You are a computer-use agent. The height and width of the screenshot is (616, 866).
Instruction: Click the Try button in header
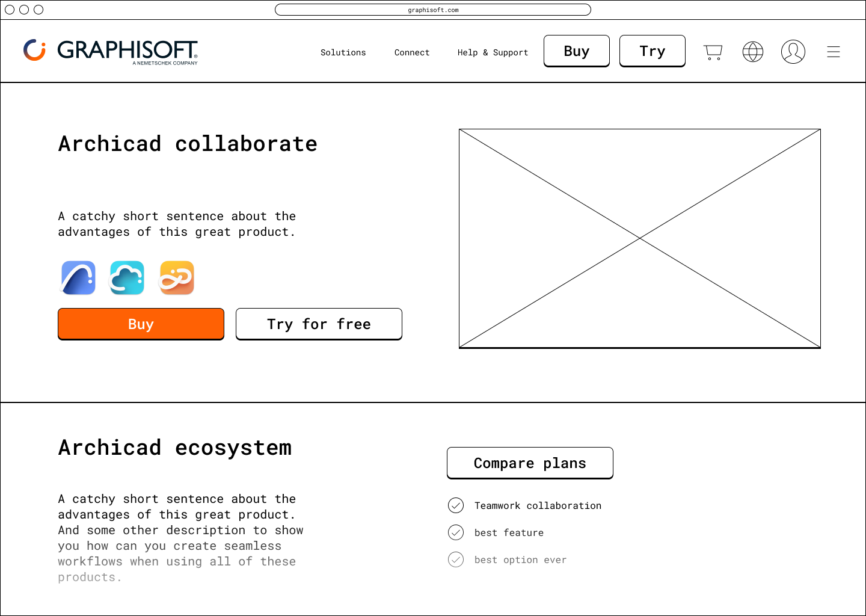pyautogui.click(x=652, y=51)
